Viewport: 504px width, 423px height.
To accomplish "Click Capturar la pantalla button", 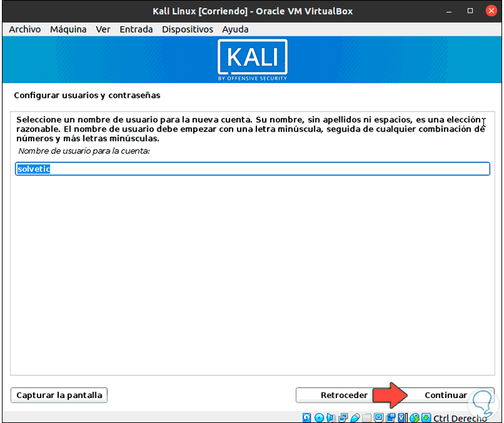I will 59,395.
